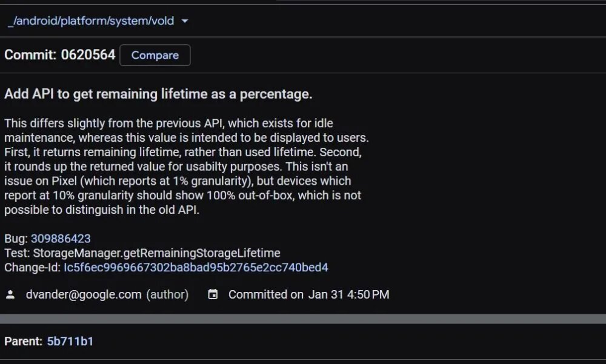
Task: Open parent commit 5b711b1
Action: click(70, 341)
